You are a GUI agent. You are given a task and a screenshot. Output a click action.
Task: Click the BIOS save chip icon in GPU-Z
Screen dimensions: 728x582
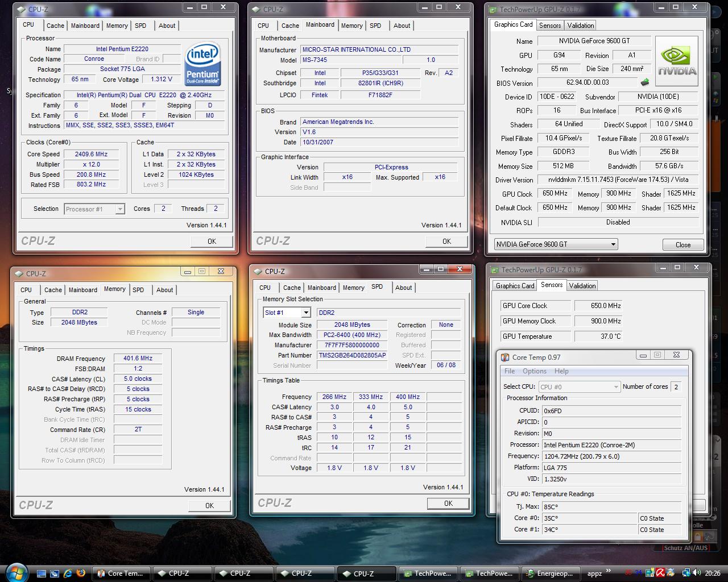point(645,82)
